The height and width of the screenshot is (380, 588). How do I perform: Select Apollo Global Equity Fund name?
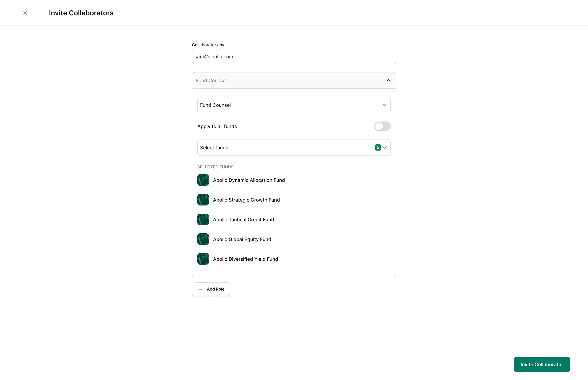[242, 239]
